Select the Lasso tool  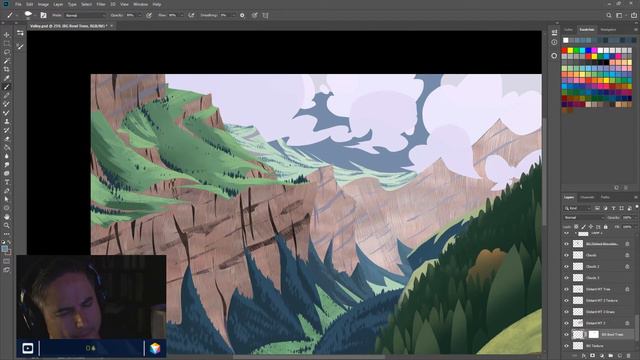pyautogui.click(x=7, y=52)
